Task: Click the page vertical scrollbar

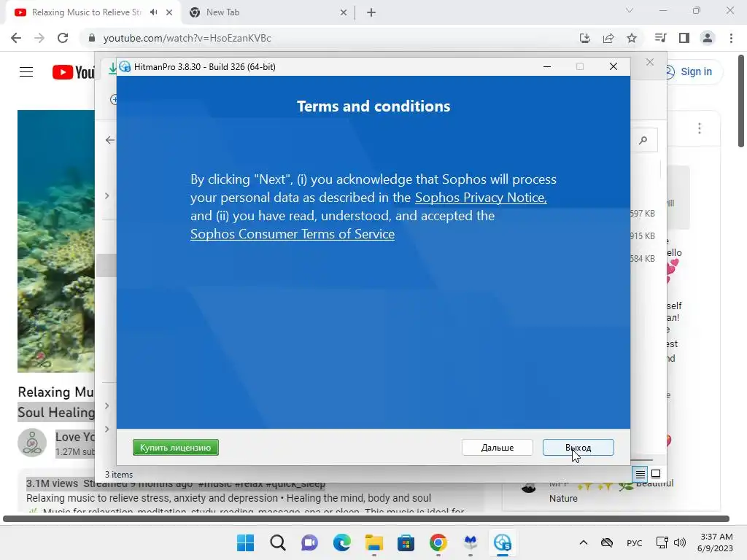Action: tap(741, 101)
